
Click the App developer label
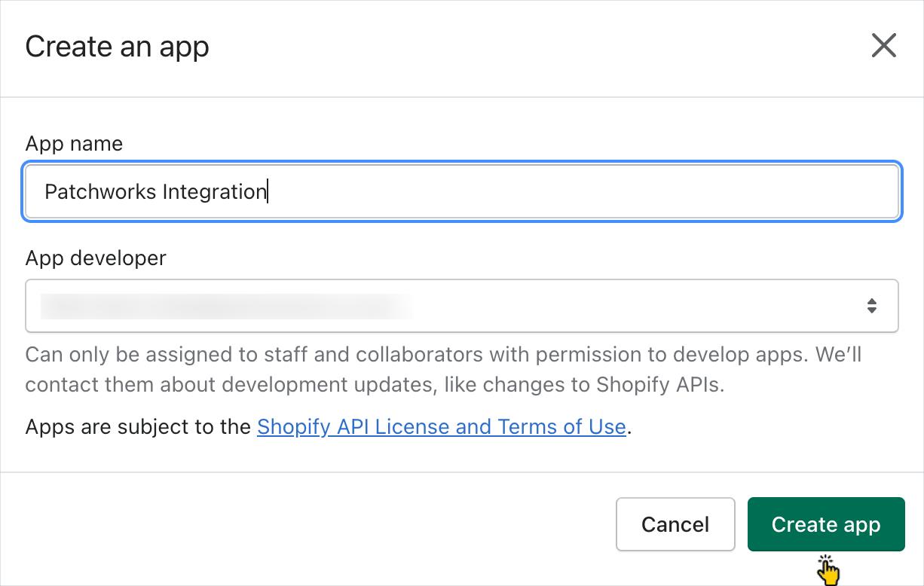coord(96,258)
